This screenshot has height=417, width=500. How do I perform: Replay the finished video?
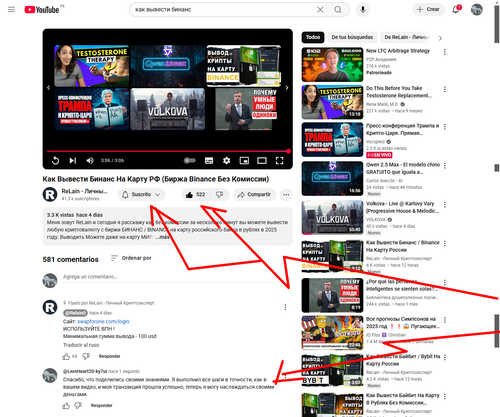tap(55, 161)
